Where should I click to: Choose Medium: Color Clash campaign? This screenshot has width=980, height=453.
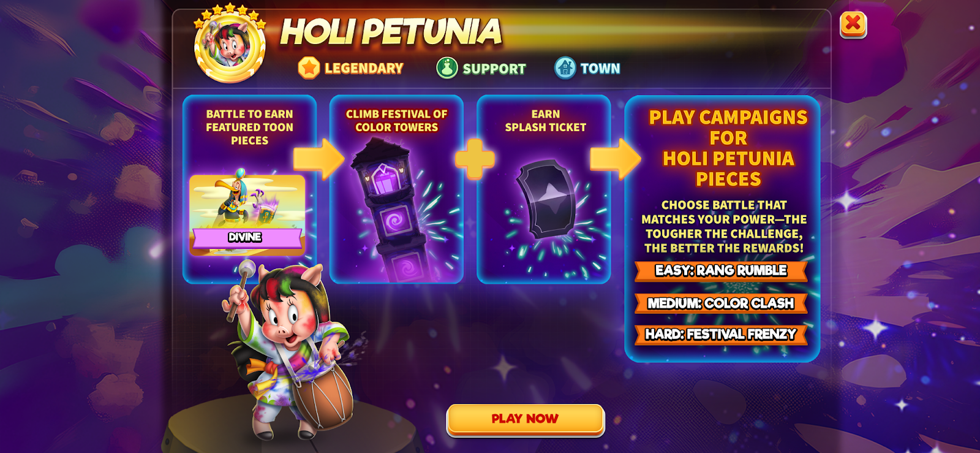721,303
